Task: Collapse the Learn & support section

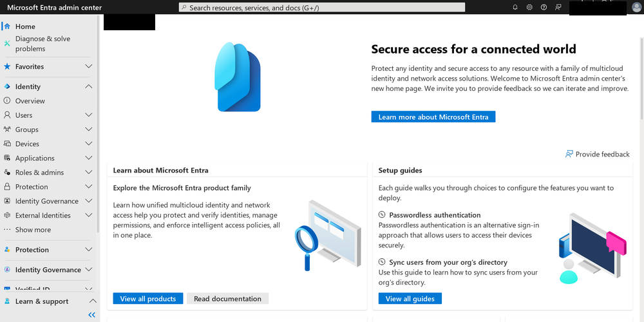Action: pos(93,301)
